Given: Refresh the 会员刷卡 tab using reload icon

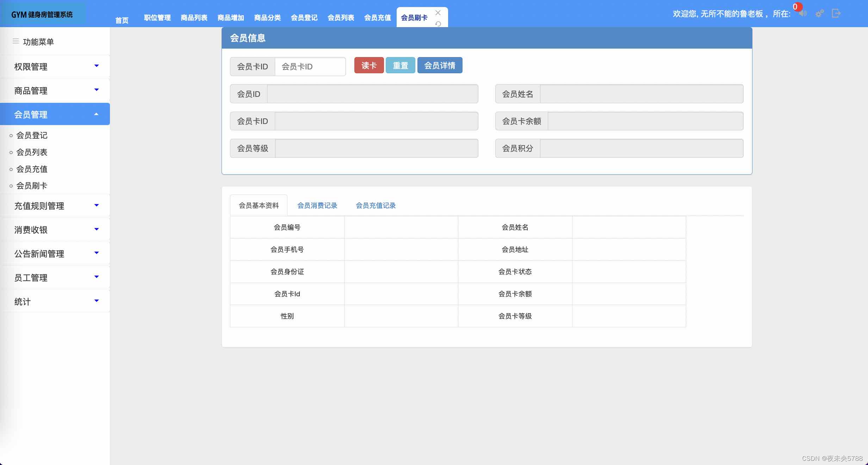Looking at the screenshot, I should (438, 24).
